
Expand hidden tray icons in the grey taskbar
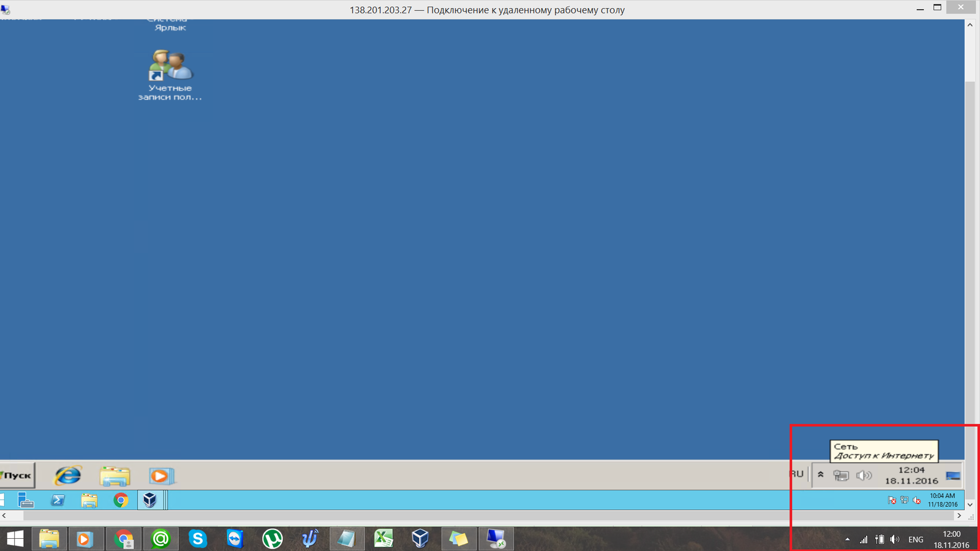821,475
